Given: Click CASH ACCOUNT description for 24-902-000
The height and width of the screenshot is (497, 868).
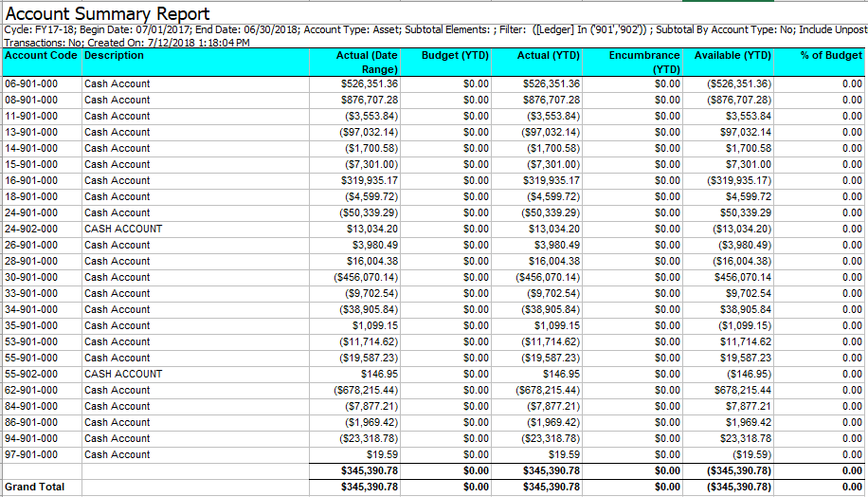Looking at the screenshot, I should 123,229.
